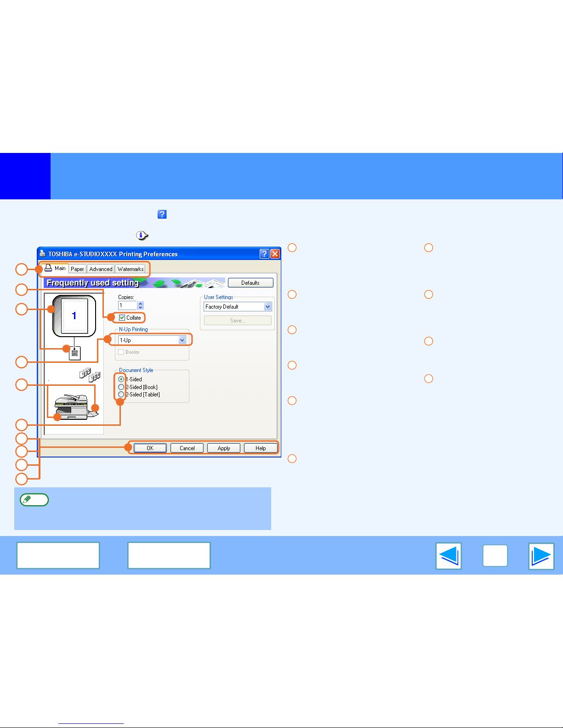This screenshot has width=563, height=728.
Task: Increase copies with the spinner up arrow
Action: tap(141, 304)
